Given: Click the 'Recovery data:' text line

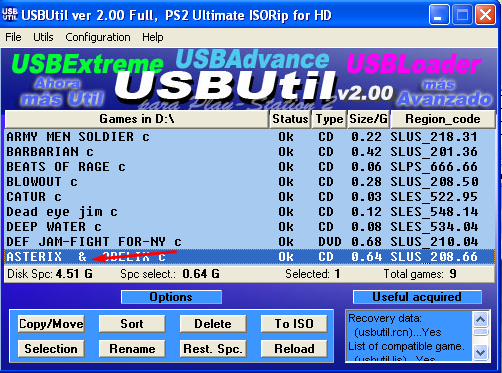Looking at the screenshot, I should tap(385, 318).
